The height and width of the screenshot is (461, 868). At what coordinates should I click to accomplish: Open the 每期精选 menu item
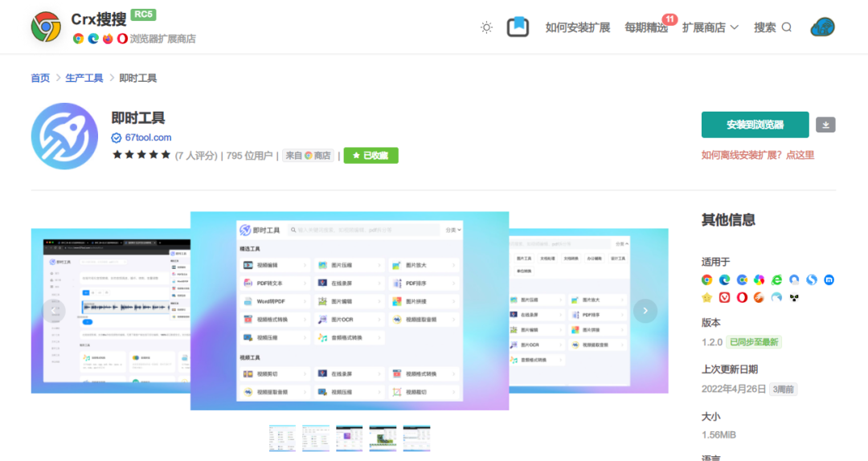[646, 27]
